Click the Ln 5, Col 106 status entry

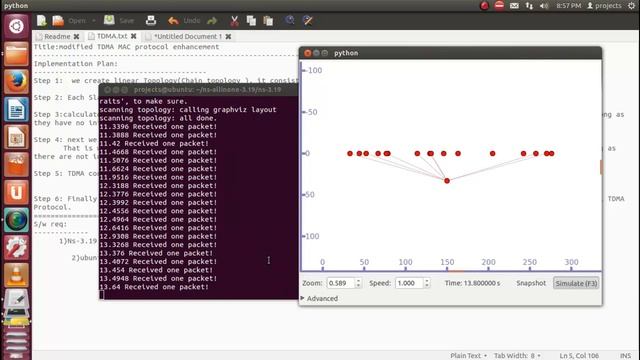(579, 356)
